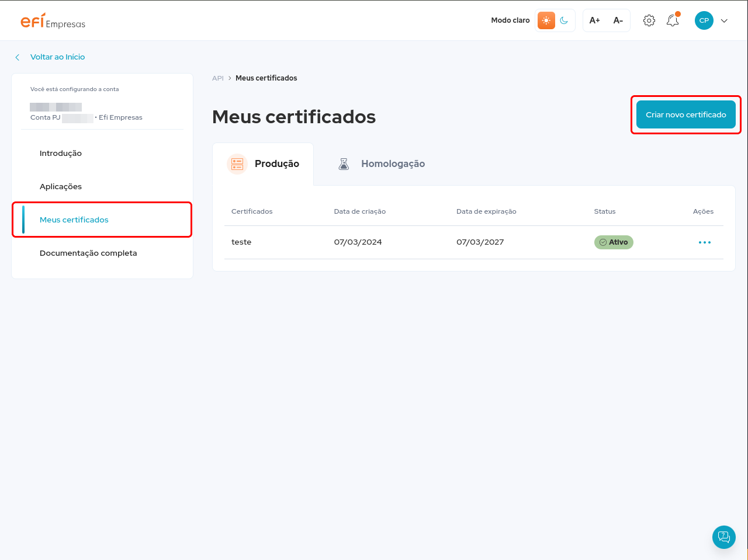
Task: Click expiration date 07/03/2027
Action: click(x=480, y=242)
